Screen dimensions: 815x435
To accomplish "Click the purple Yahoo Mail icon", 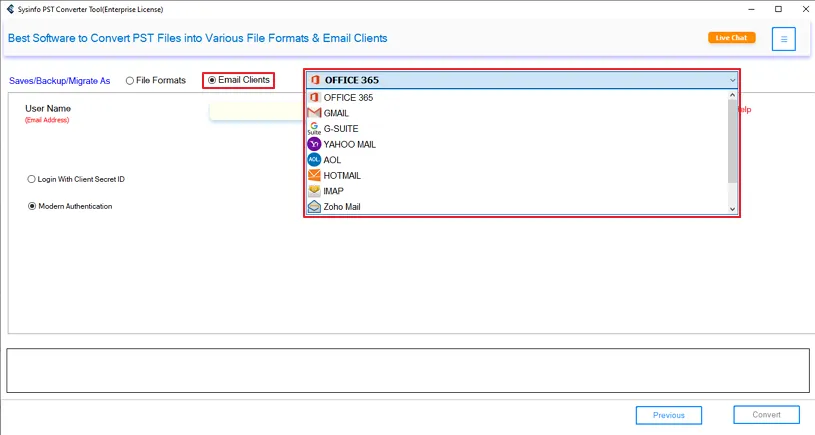I will [x=314, y=144].
